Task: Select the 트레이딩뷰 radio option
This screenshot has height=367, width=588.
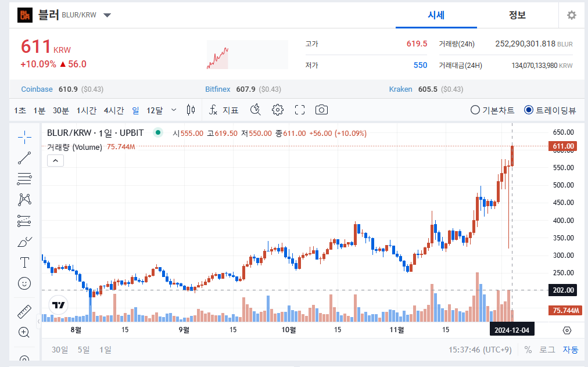Action: click(x=550, y=110)
